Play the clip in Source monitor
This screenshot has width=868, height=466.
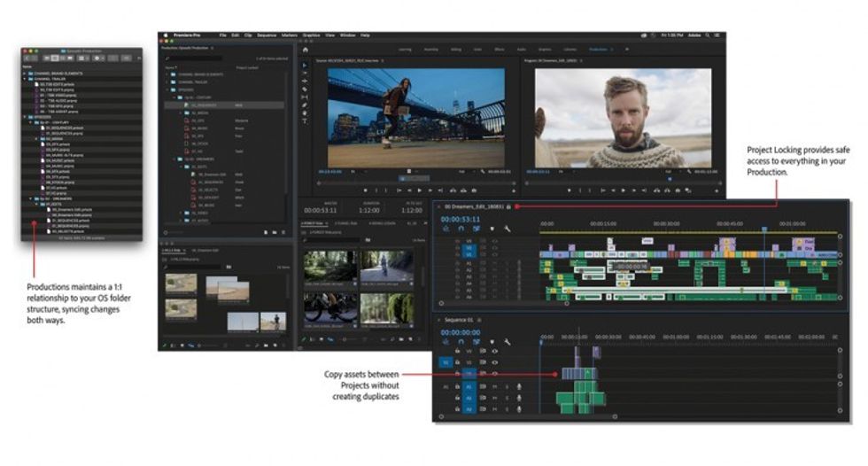(419, 190)
